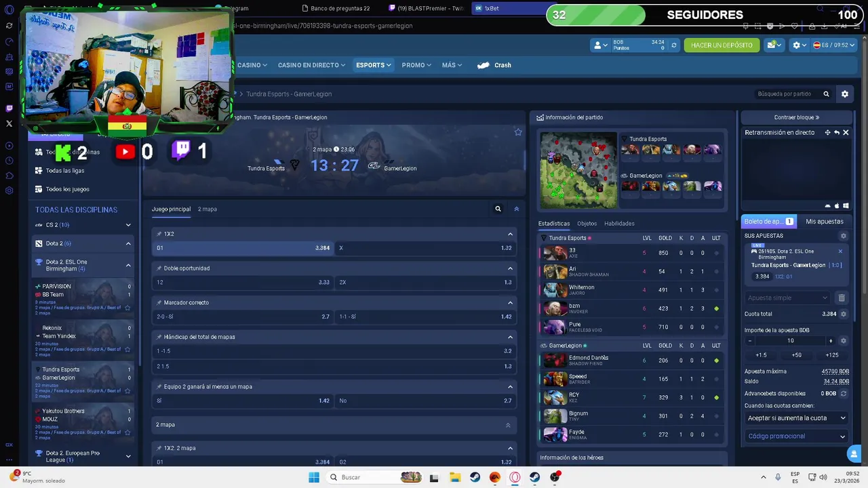Image resolution: width=868 pixels, height=488 pixels.
Task: Collapse the 1X2 market section
Action: (510, 234)
